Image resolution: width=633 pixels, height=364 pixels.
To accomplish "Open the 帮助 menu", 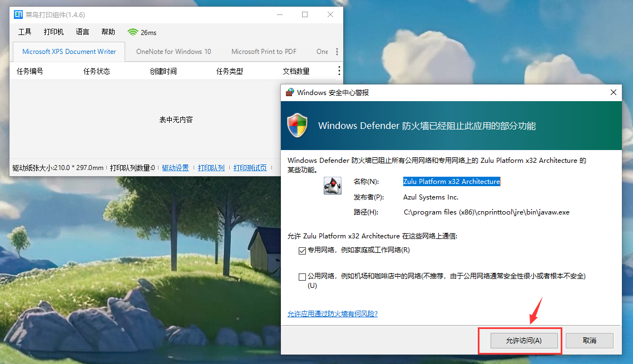I will pyautogui.click(x=108, y=32).
